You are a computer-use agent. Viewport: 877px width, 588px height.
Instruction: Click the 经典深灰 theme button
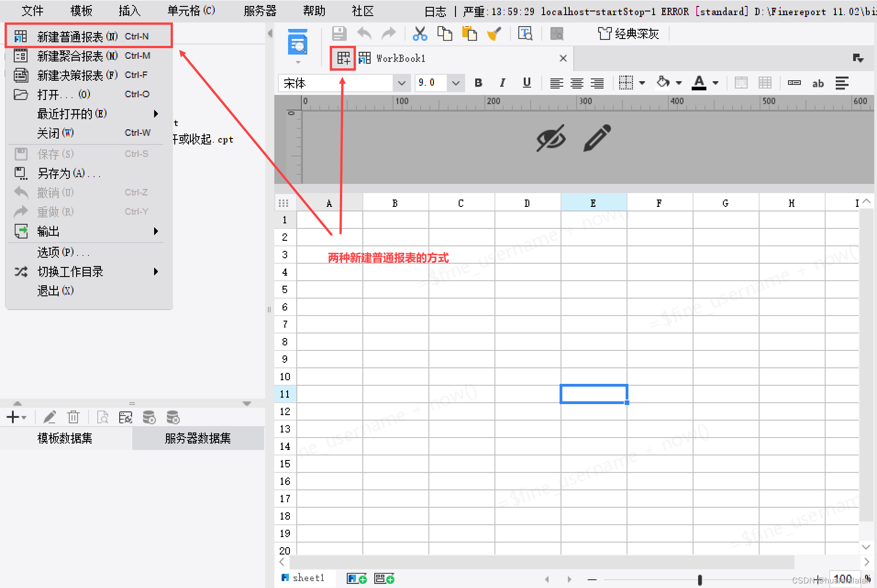[x=628, y=33]
